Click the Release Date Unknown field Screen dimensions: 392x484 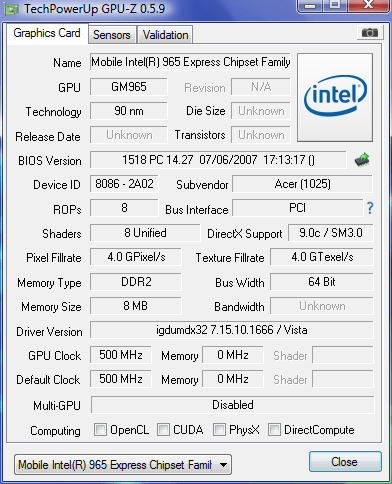point(129,135)
